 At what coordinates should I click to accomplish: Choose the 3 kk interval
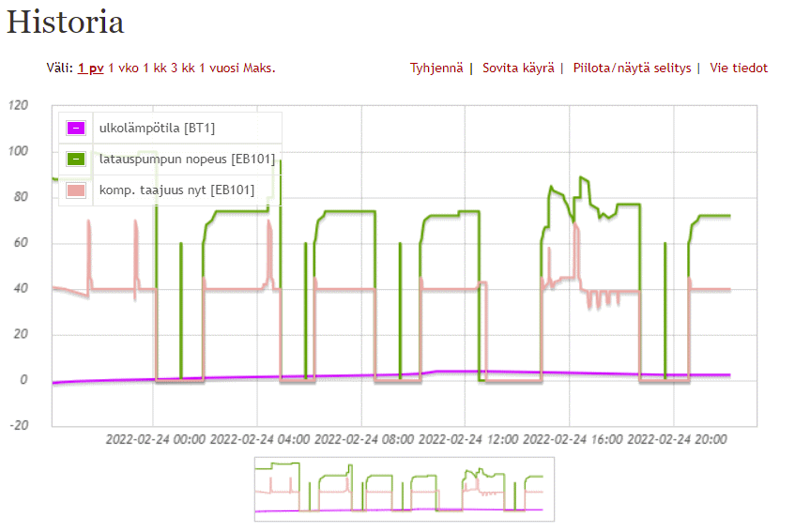pos(183,68)
